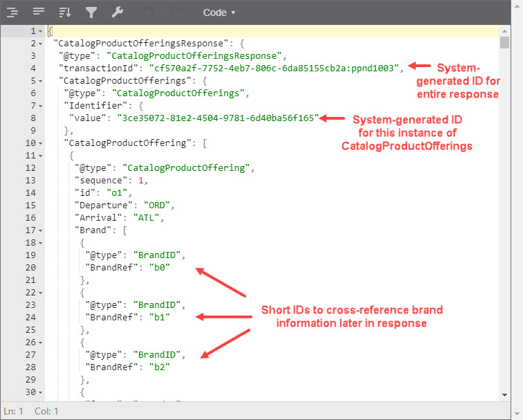Collapse the CatalogProductOfferings object on line 5
Viewport: 523px width, 420px height.
[41, 81]
